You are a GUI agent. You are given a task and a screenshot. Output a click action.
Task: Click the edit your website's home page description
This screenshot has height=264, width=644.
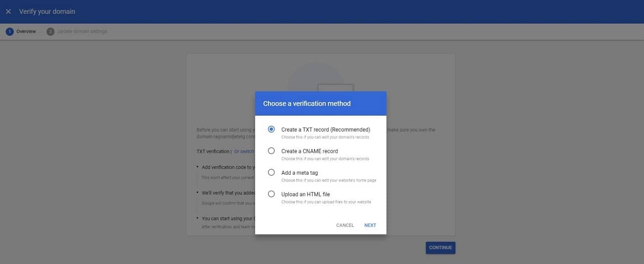point(328,181)
